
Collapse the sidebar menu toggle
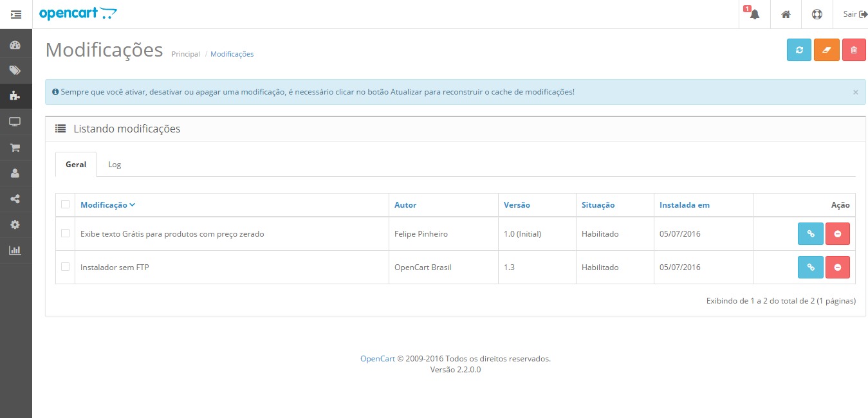point(16,14)
